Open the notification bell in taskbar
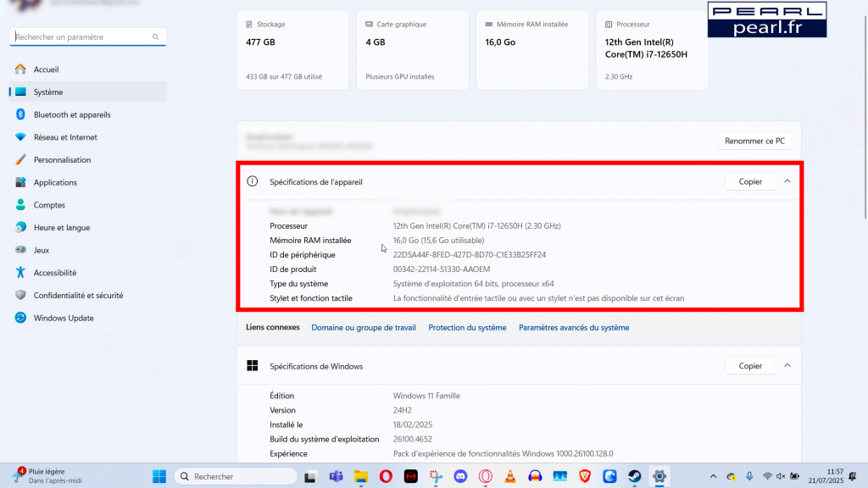This screenshot has width=868, height=488. (x=853, y=476)
